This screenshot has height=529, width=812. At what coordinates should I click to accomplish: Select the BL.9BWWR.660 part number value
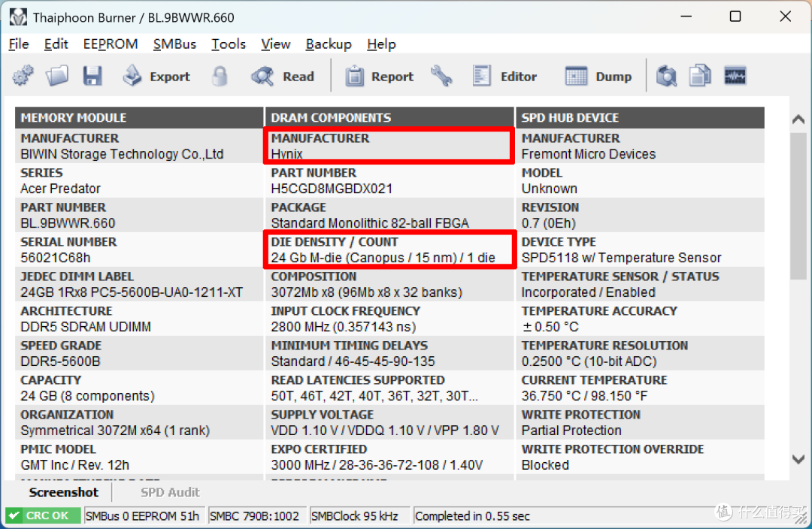point(68,224)
